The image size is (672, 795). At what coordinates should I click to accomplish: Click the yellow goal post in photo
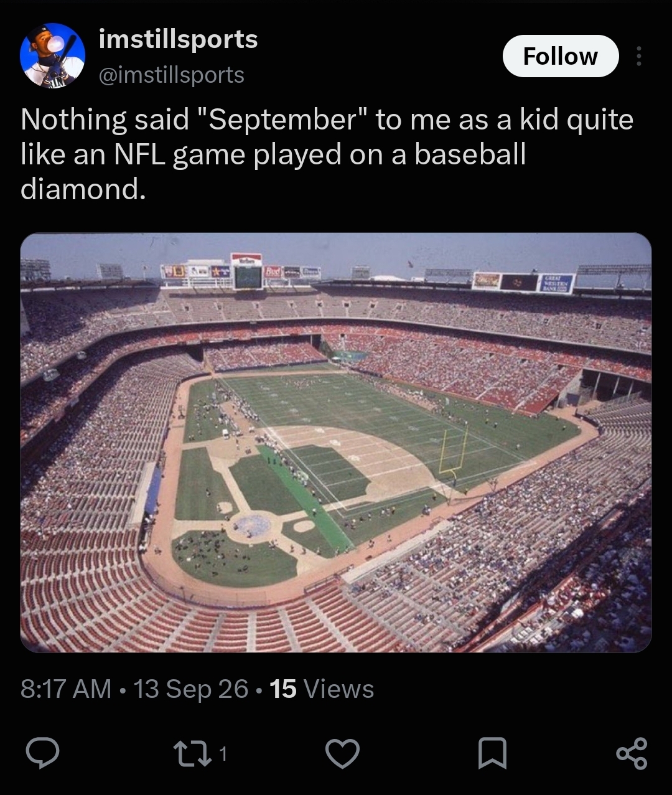pyautogui.click(x=453, y=449)
